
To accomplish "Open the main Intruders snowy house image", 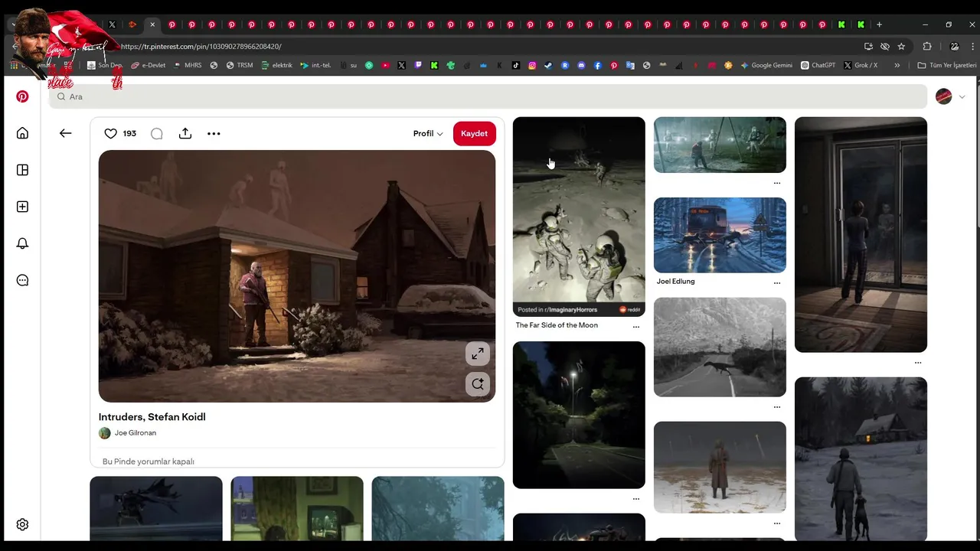I will (x=297, y=275).
